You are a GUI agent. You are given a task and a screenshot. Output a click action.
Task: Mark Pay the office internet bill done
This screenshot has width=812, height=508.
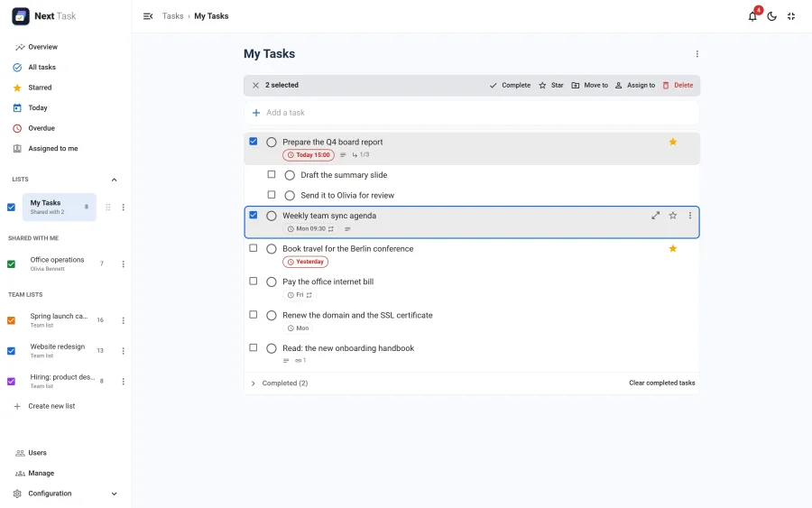point(272,282)
